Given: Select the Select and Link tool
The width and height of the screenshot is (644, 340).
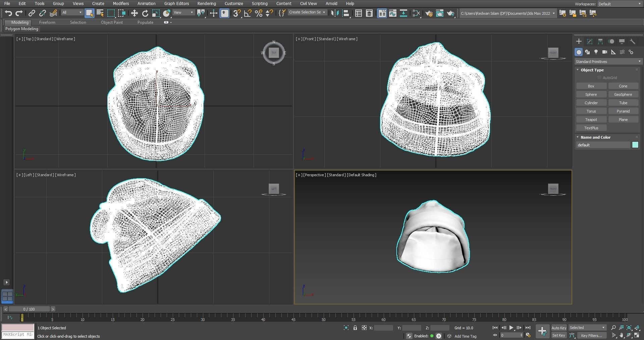Looking at the screenshot, I should coord(32,13).
